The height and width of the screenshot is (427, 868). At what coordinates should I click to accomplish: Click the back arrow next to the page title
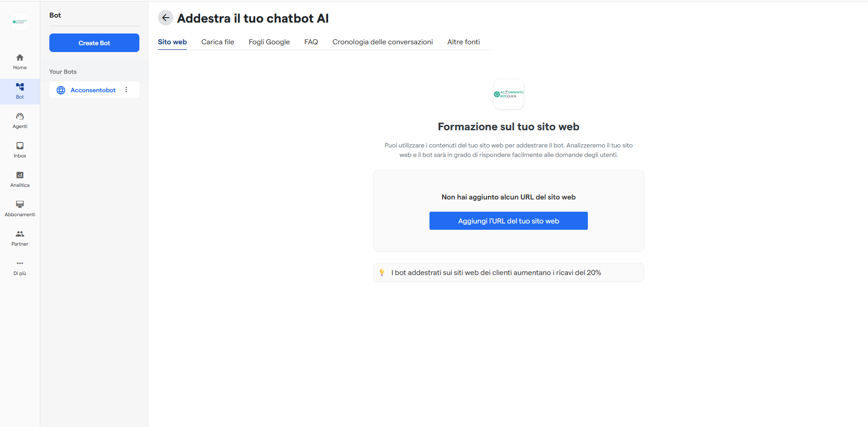click(x=165, y=18)
